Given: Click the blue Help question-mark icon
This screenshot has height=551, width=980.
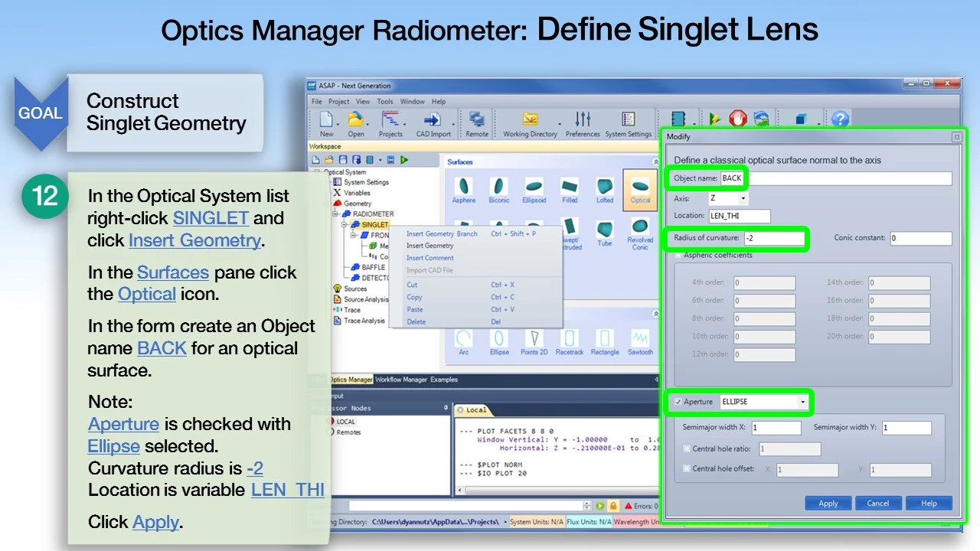Looking at the screenshot, I should [840, 119].
